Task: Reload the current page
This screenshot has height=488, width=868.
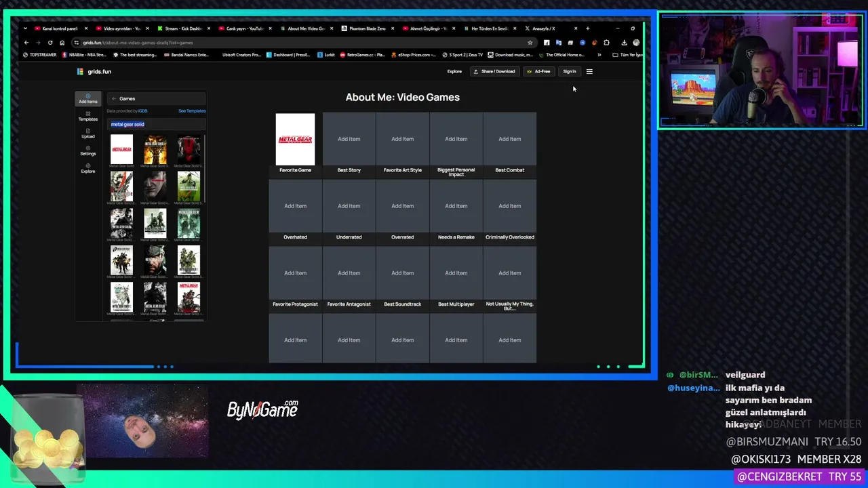Action: [50, 43]
